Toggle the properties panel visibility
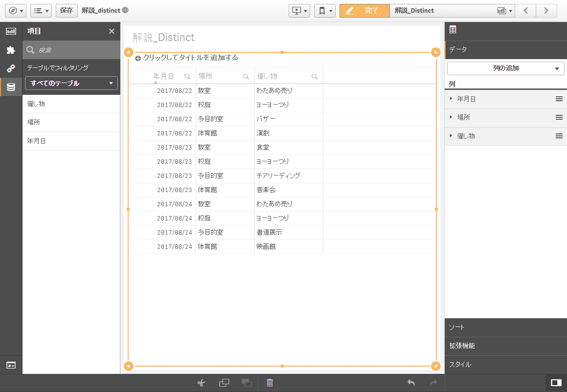The height and width of the screenshot is (392, 567). pyautogui.click(x=556, y=383)
